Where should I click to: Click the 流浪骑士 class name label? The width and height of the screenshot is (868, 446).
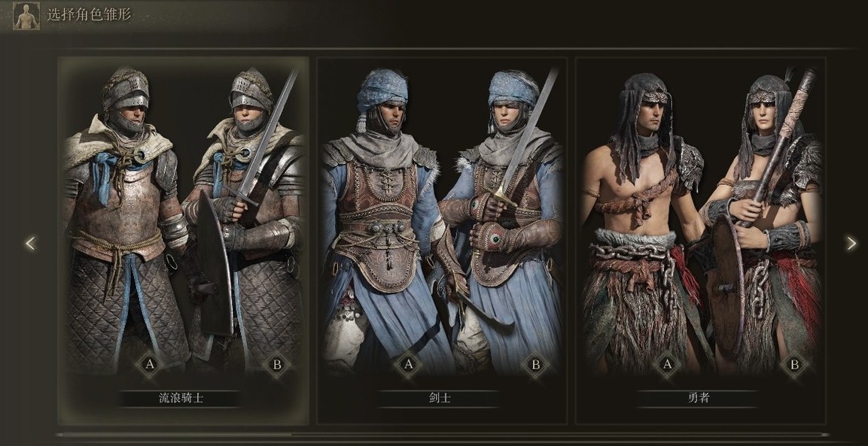(181, 398)
